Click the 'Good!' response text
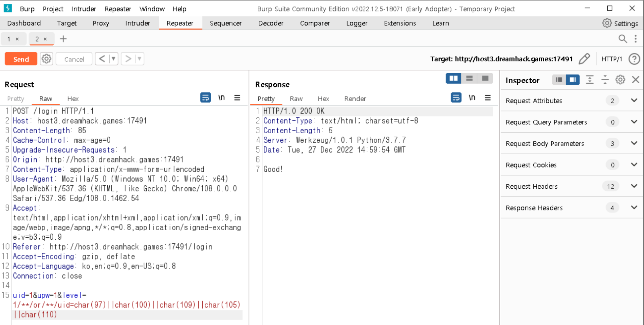 tap(273, 169)
